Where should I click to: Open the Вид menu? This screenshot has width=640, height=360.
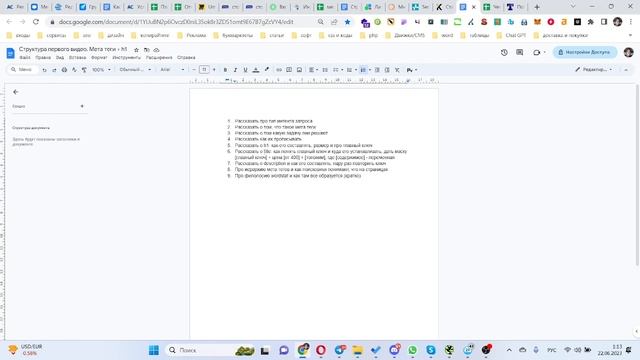60,58
